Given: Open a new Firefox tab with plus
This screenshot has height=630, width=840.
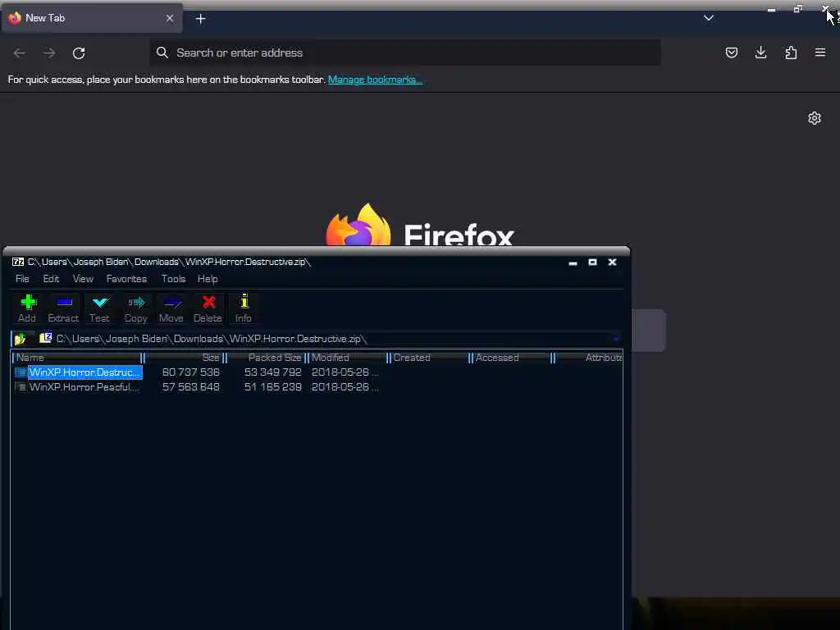Looking at the screenshot, I should click(200, 19).
